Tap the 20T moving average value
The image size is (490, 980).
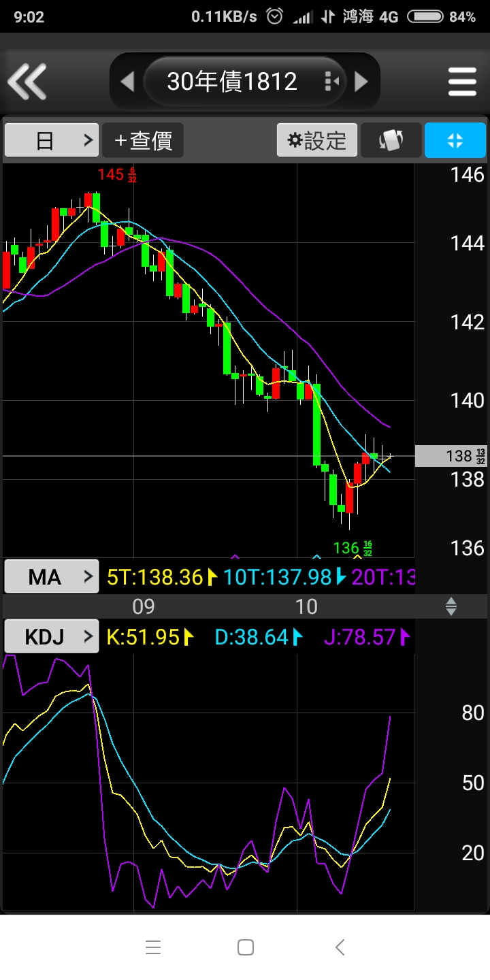pos(383,577)
